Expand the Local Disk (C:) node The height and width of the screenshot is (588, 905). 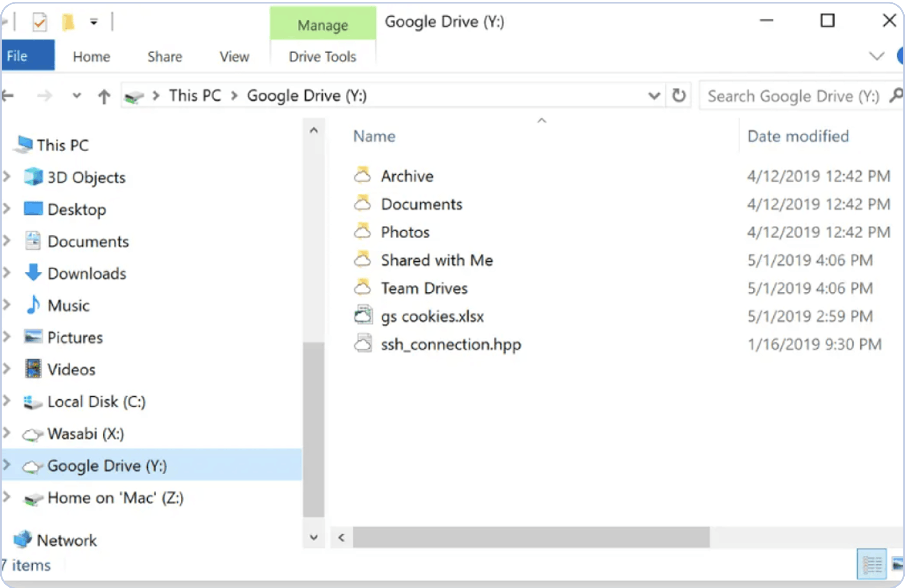point(6,400)
